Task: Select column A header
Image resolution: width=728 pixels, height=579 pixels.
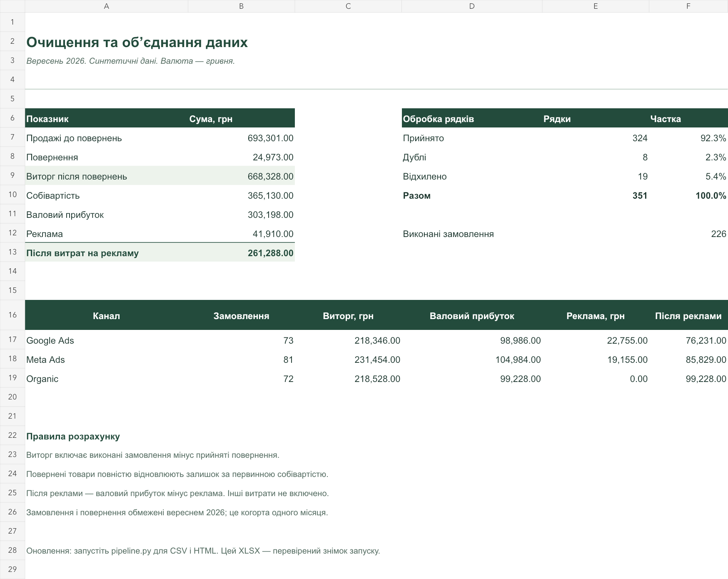Action: tap(106, 6)
